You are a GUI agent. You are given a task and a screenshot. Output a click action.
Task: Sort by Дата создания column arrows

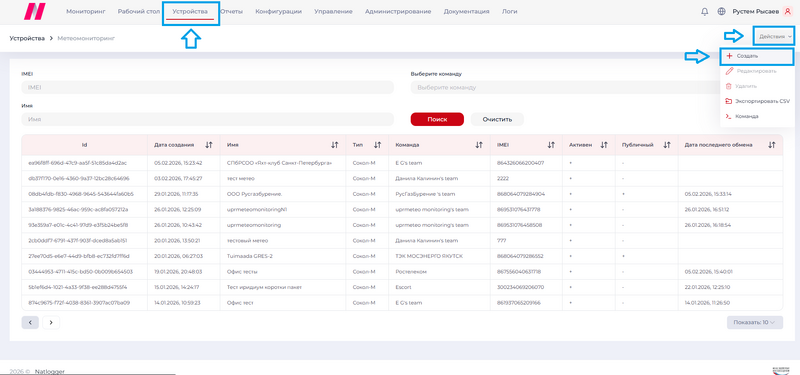click(x=209, y=145)
